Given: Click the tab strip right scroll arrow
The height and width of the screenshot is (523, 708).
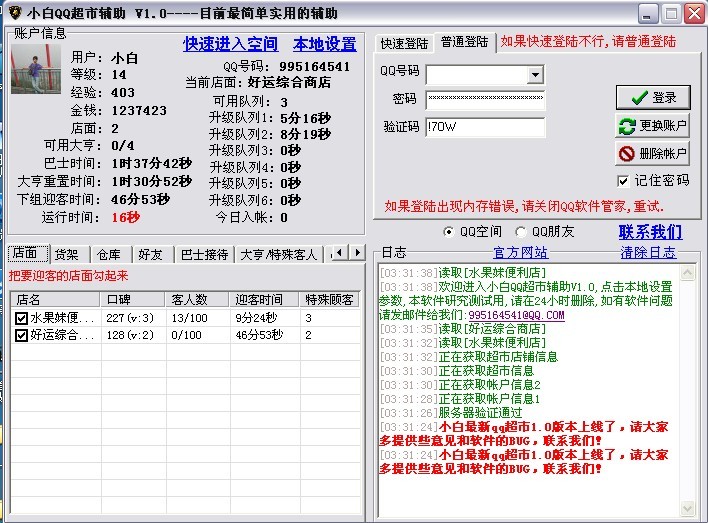Looking at the screenshot, I should coord(357,252).
